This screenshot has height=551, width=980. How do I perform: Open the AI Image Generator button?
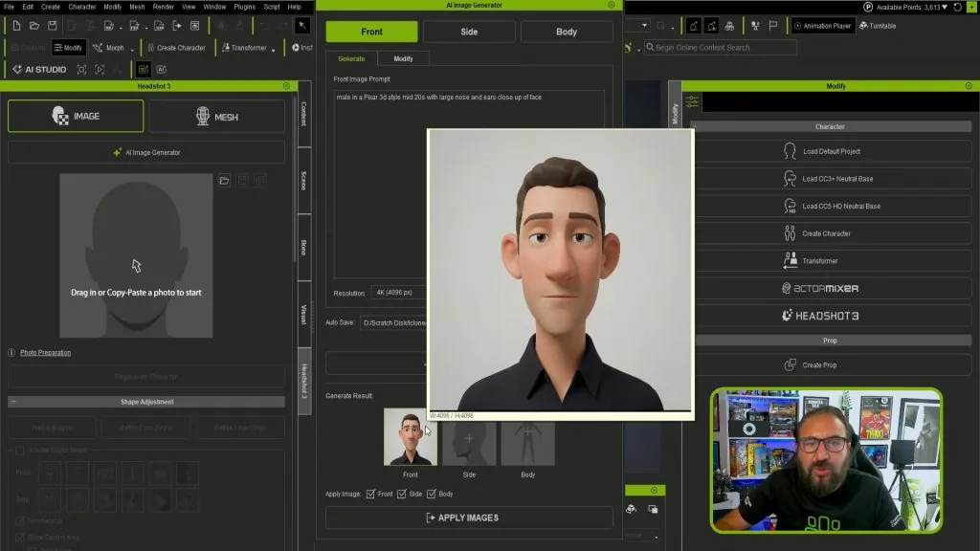146,152
